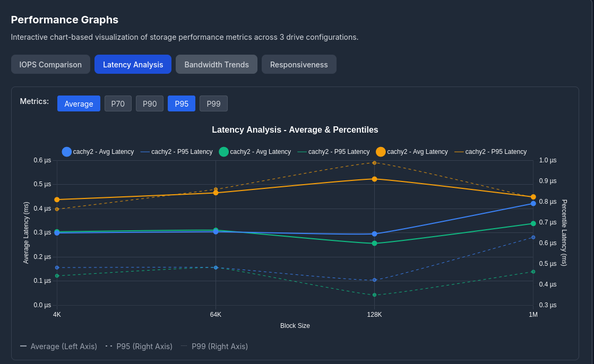Select blue average data point at 1M

533,203
